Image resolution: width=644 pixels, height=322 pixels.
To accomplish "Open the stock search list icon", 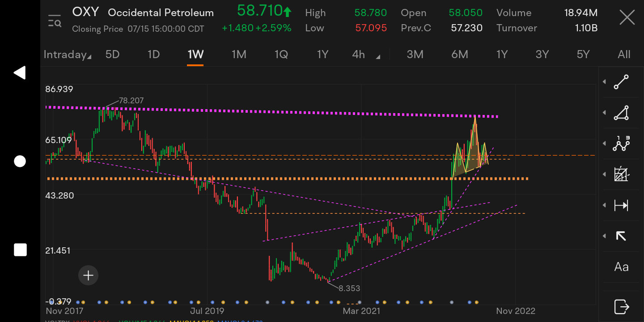I will pos(55,21).
